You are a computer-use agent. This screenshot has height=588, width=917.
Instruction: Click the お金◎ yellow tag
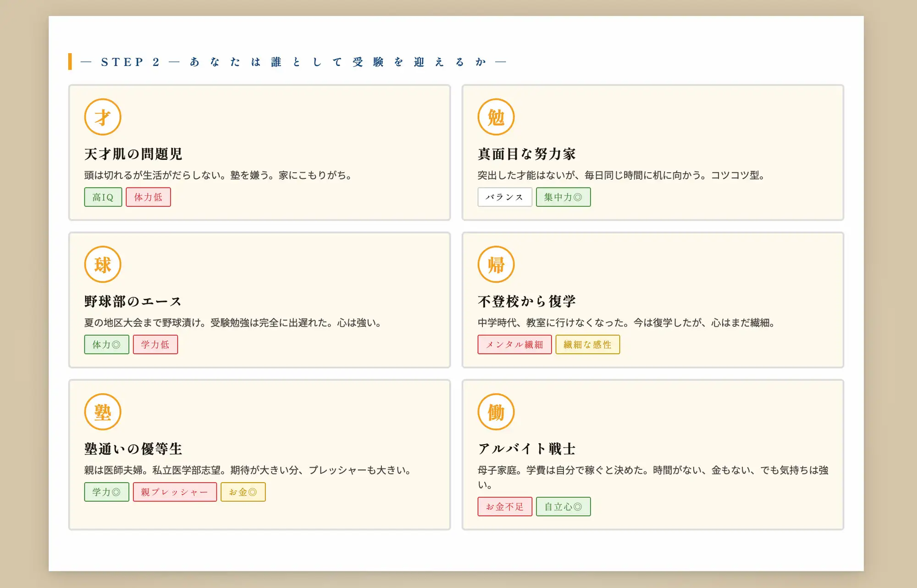point(243,492)
